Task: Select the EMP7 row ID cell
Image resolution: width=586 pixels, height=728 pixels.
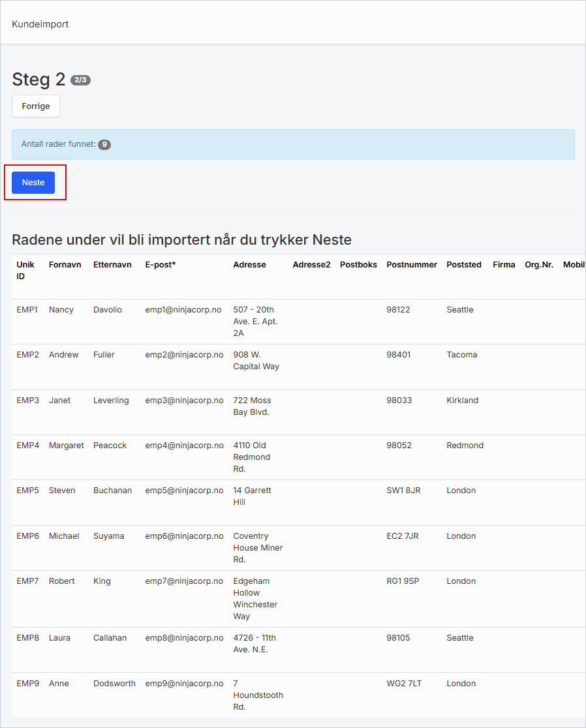Action: point(27,581)
